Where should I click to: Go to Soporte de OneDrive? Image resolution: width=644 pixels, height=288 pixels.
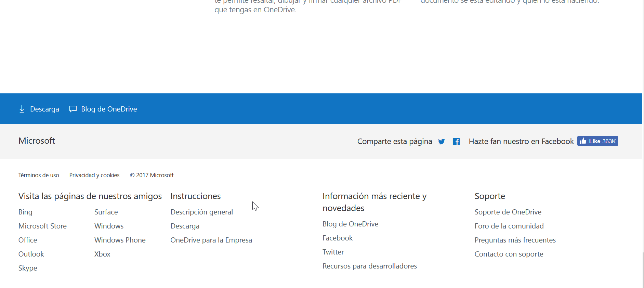coord(508,212)
